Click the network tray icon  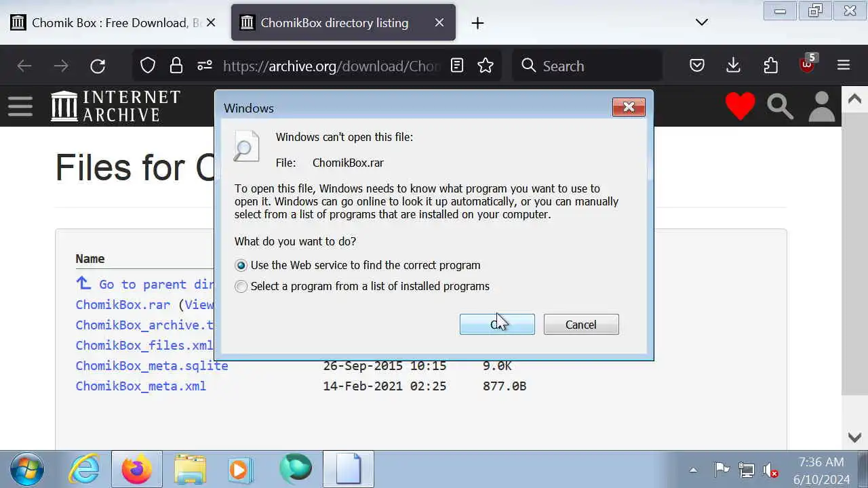point(746,470)
